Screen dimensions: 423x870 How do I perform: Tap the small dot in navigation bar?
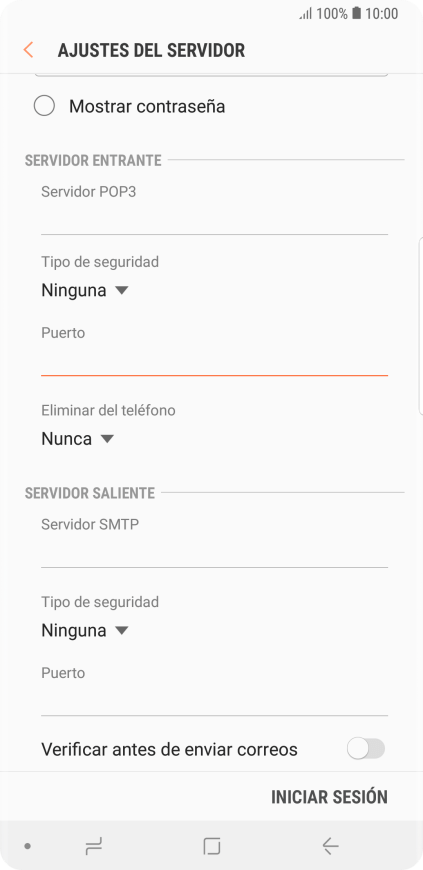click(x=28, y=847)
